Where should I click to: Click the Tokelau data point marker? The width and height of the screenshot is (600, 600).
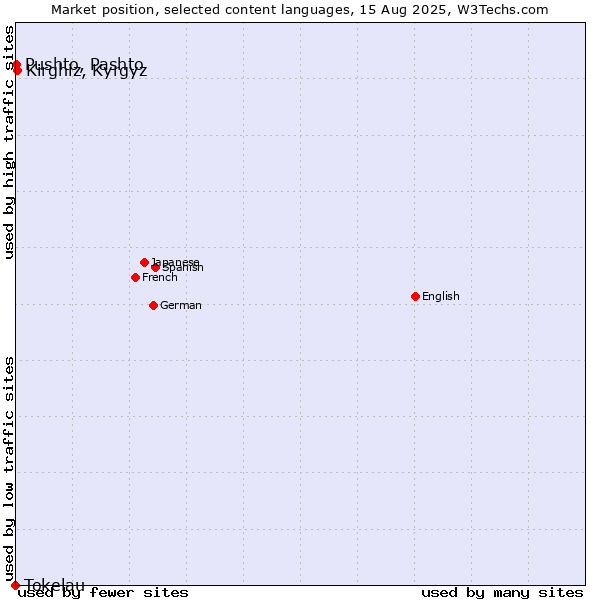pyautogui.click(x=15, y=585)
